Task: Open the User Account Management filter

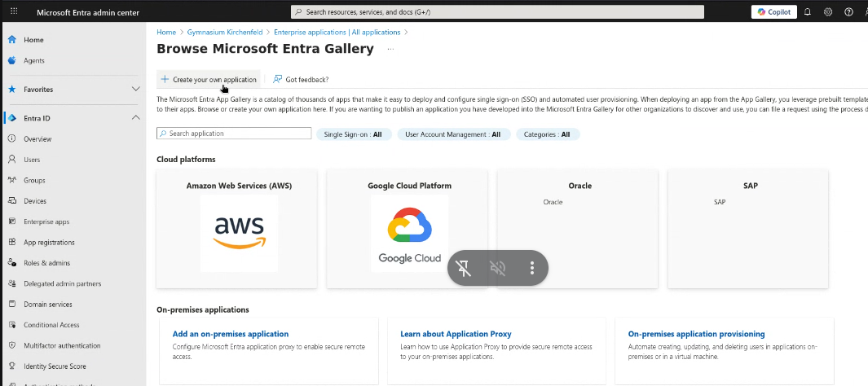Action: pyautogui.click(x=453, y=134)
